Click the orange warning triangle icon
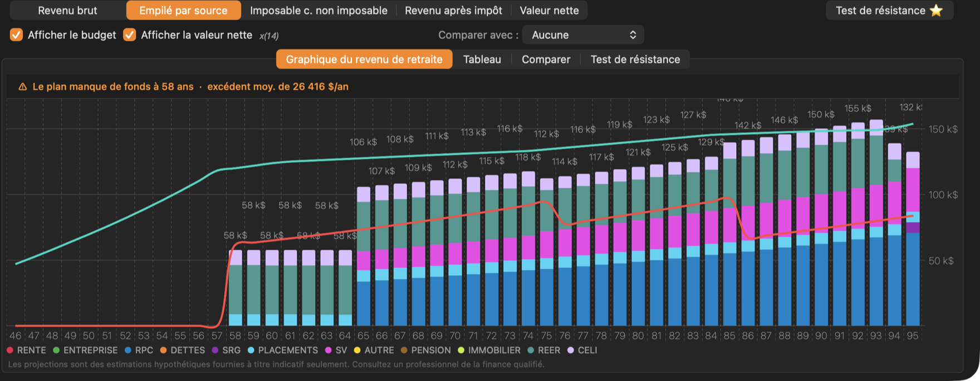980x381 pixels. coord(23,87)
